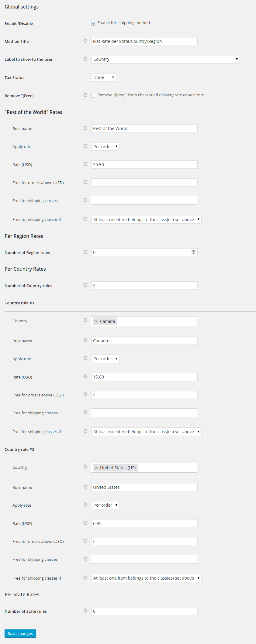Click Rest of the World Rate (USD) field
This screenshot has width=256, height=644.
pyautogui.click(x=144, y=165)
